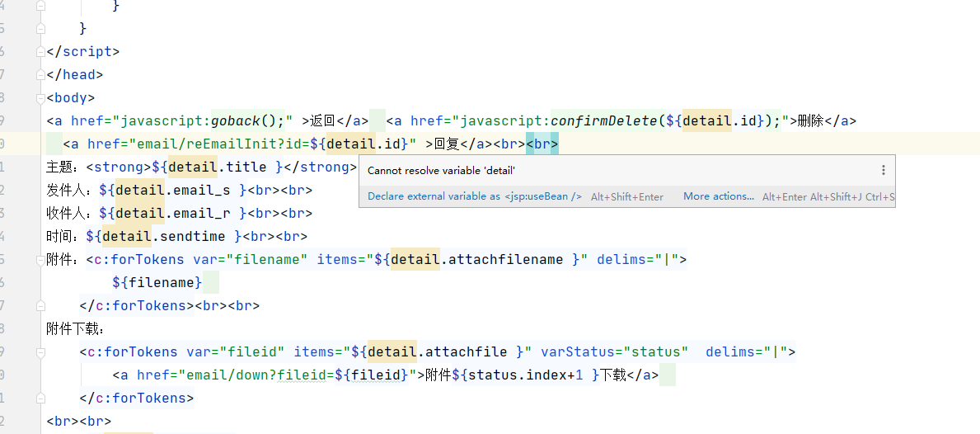Collapse the fileid c:forTokens opening fold marker
This screenshot has height=434, width=980.
41,352
